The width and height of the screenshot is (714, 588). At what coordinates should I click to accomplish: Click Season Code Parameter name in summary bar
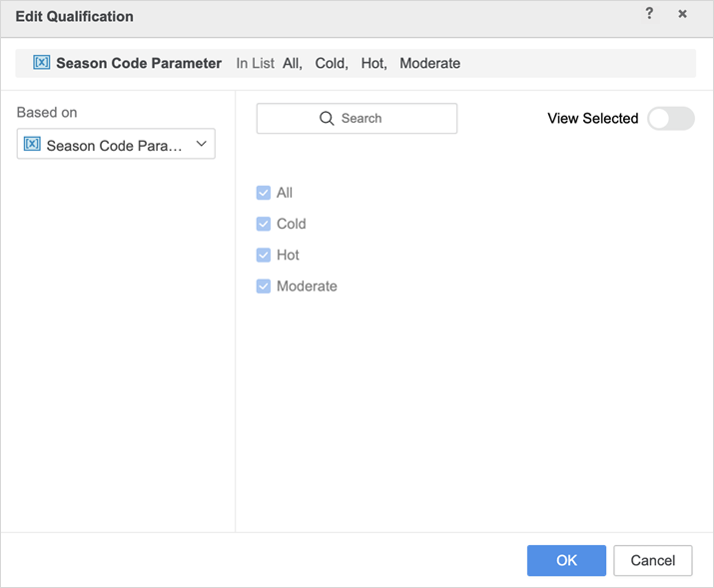pos(138,63)
